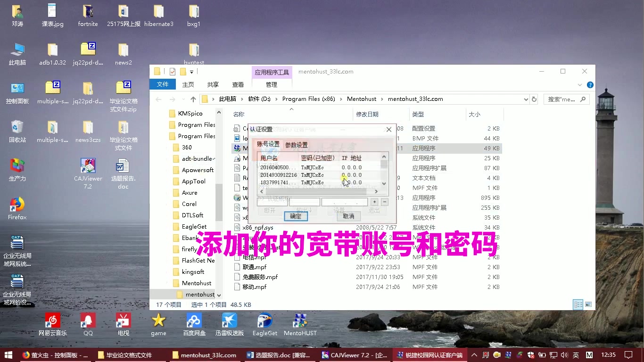
Task: Select the 账号设置 tab in dialog
Action: [268, 144]
